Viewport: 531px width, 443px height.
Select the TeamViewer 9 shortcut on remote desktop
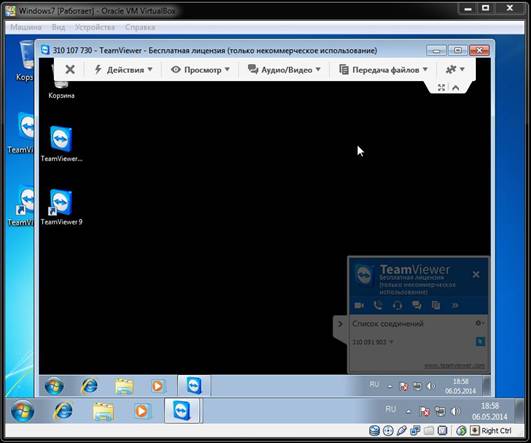click(x=61, y=207)
